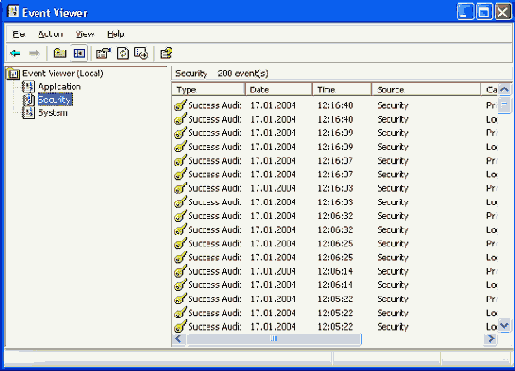Select Event Viewer (Local) tree node
The image size is (515, 371).
click(63, 73)
